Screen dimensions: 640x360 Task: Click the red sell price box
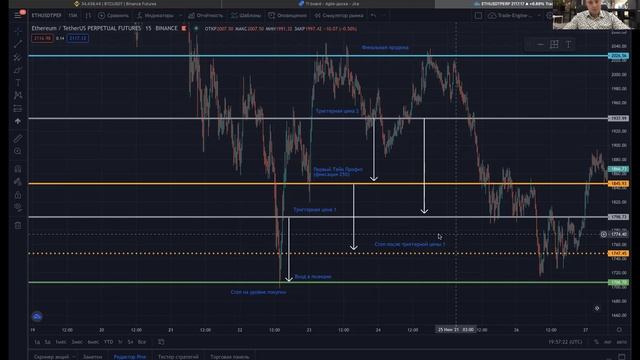[42, 38]
